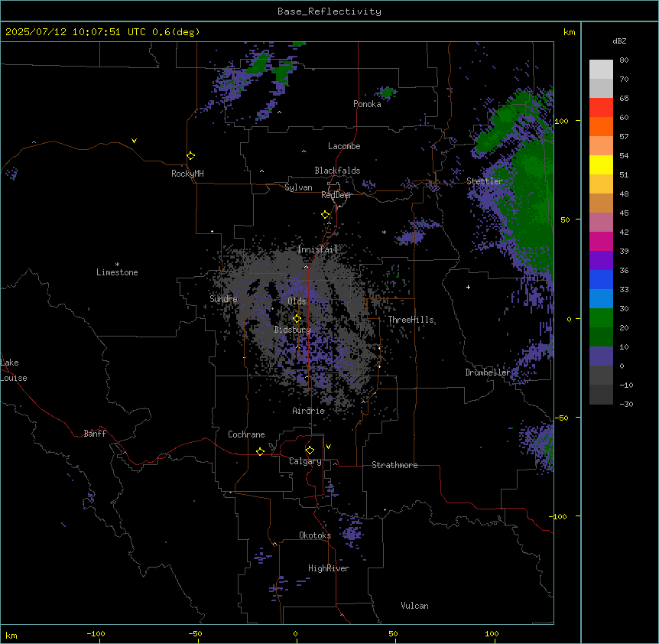
Task: Click the Vulcan label
Action: (415, 606)
